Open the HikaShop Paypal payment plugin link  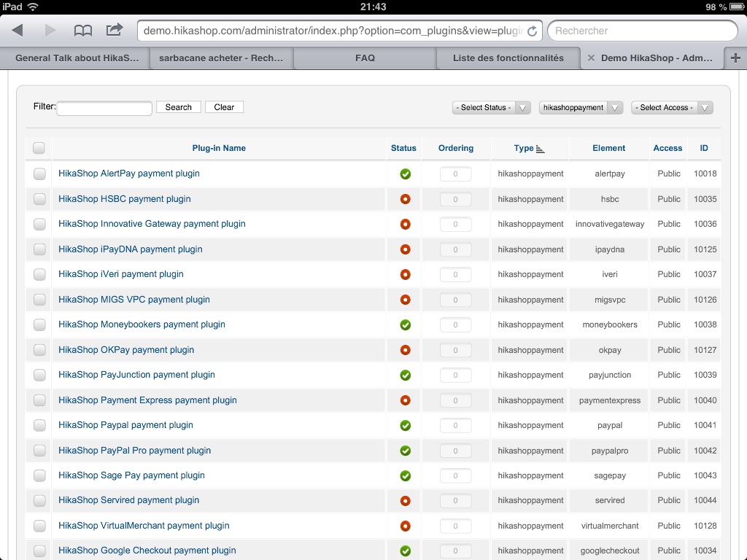click(125, 425)
